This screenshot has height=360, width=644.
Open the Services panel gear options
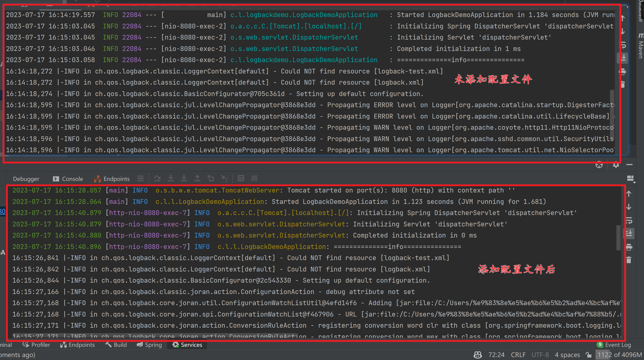[616, 165]
